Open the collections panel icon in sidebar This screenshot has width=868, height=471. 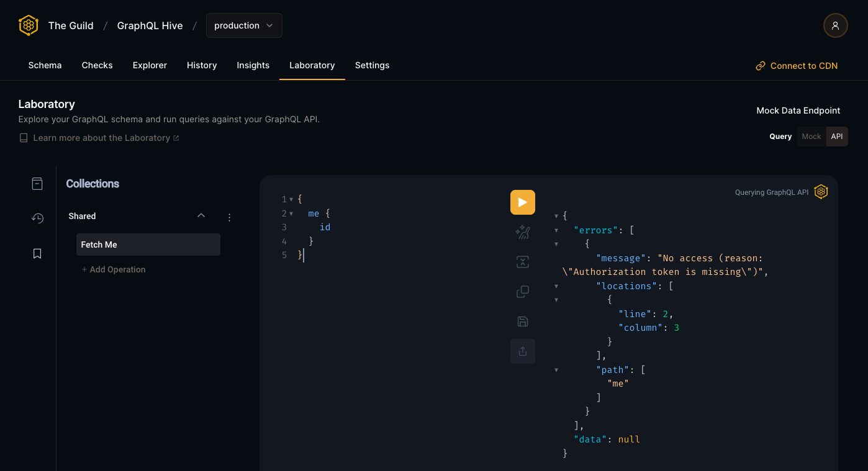[37, 184]
